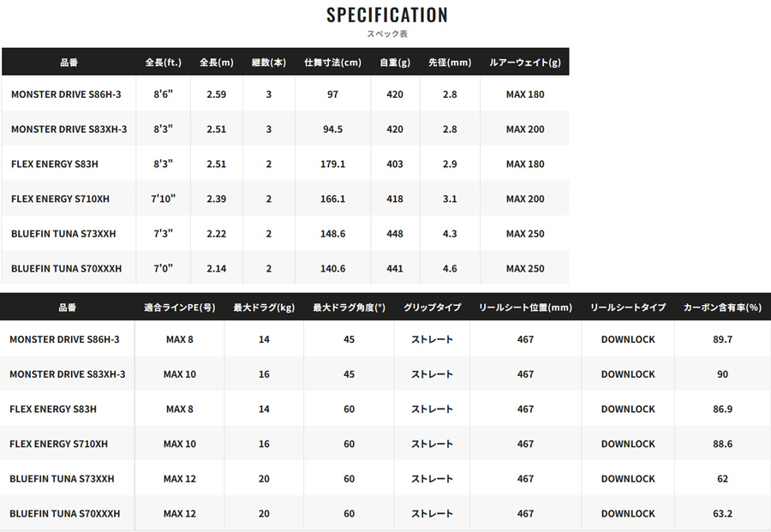Click the 89.7 carbon content value

[x=722, y=339]
